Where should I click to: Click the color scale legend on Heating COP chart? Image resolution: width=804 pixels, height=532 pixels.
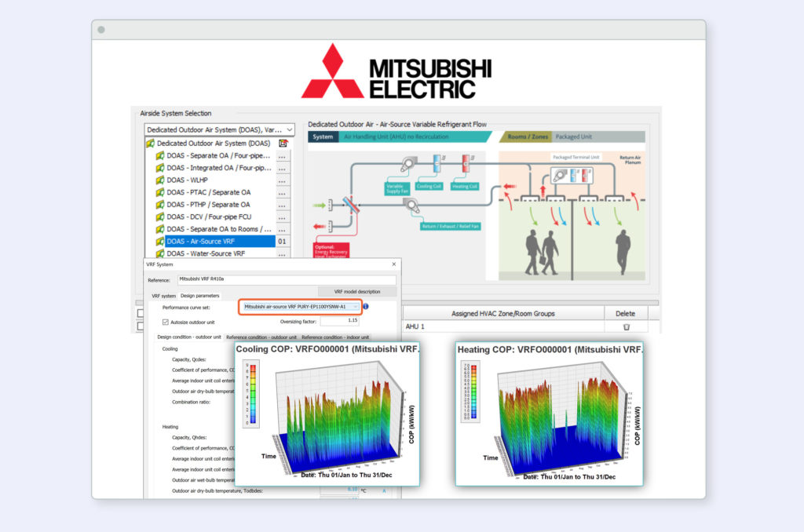pyautogui.click(x=471, y=392)
